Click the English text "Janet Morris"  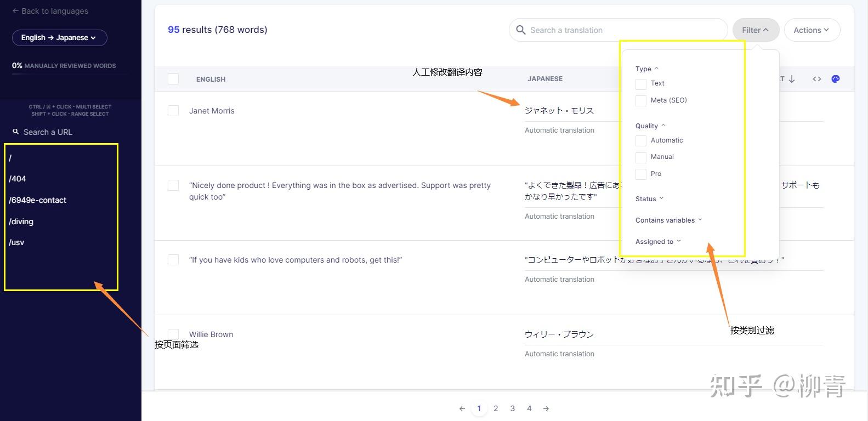tap(212, 111)
